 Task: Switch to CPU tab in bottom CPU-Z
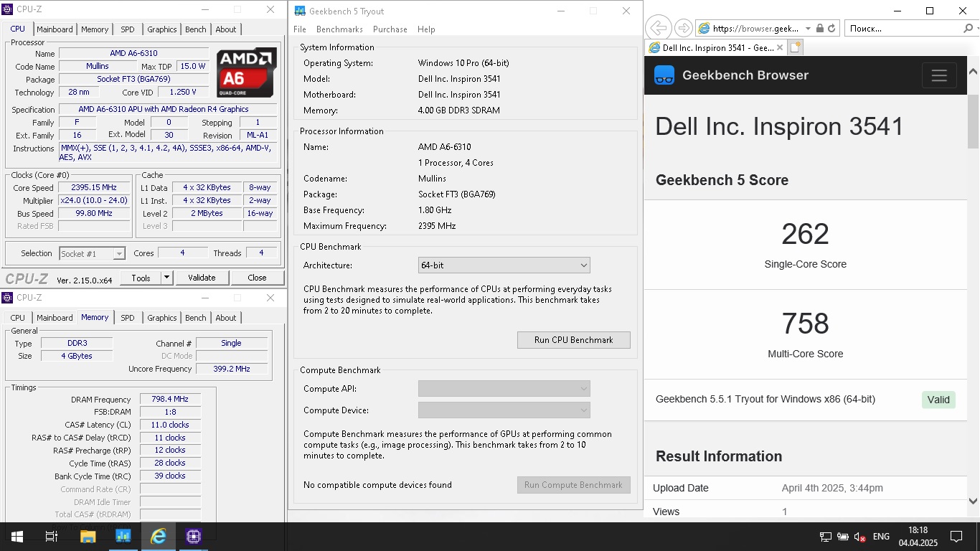[18, 318]
